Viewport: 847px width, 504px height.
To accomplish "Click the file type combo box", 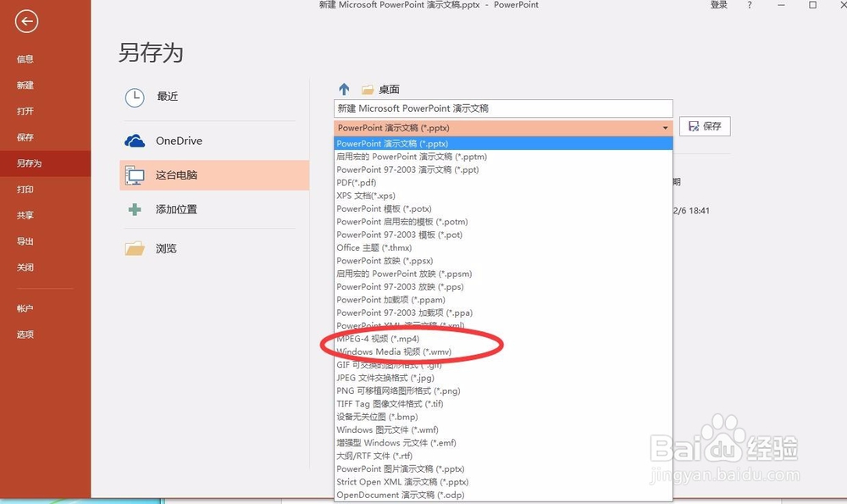I will click(x=503, y=128).
